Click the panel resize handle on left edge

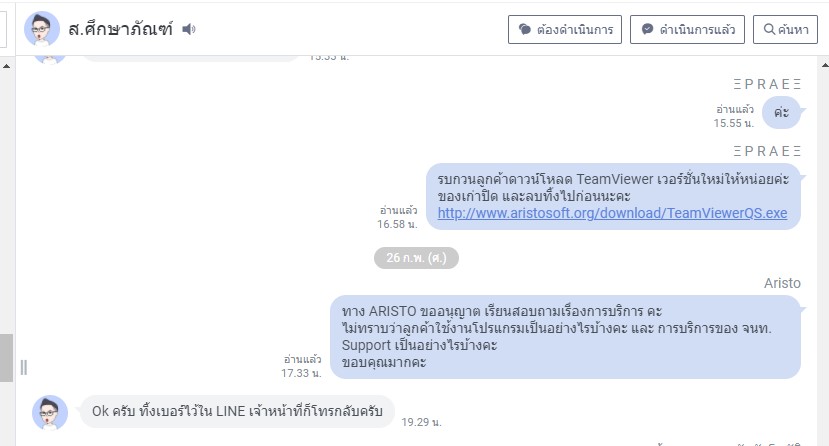coord(24,367)
